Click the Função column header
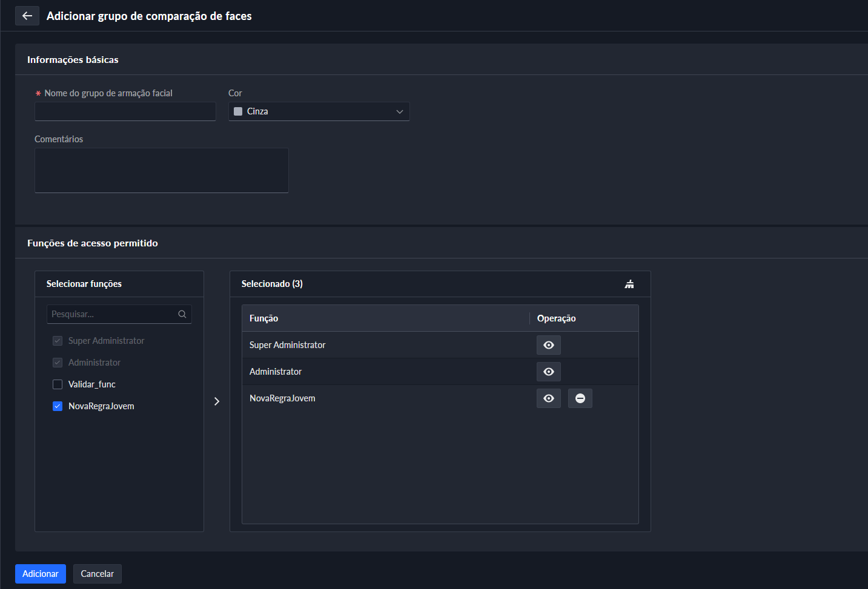868x589 pixels. coord(264,318)
